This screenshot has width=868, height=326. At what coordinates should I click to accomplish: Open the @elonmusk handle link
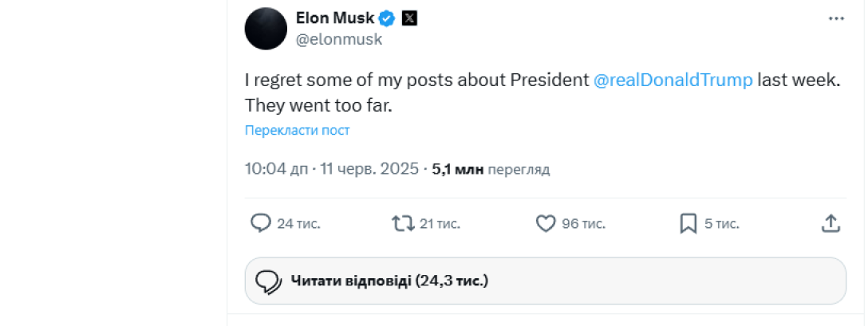339,39
